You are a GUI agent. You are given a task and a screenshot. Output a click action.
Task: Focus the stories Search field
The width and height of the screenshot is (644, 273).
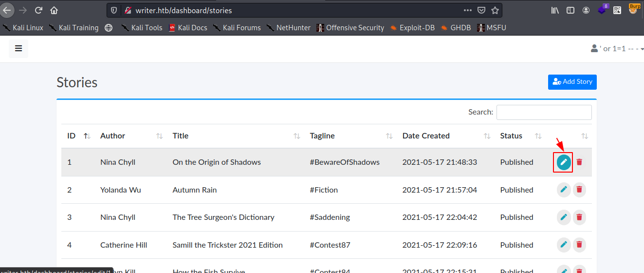(544, 112)
